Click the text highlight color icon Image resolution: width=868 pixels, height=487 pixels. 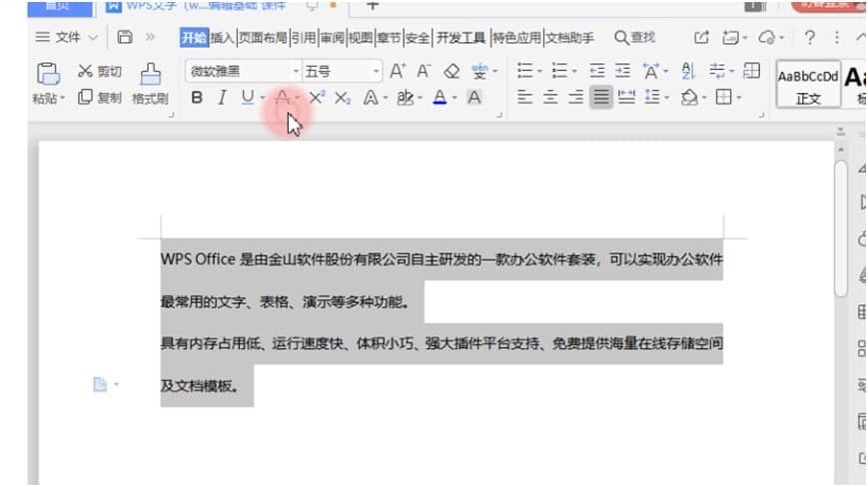[406, 98]
